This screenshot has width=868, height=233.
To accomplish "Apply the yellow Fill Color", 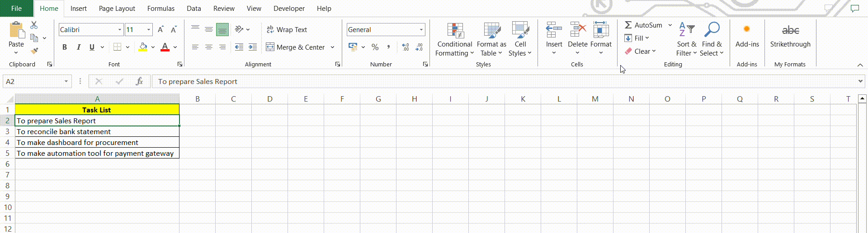I will 143,47.
